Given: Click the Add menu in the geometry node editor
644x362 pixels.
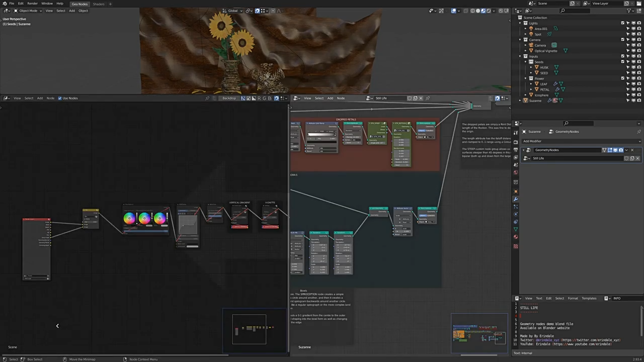Looking at the screenshot, I should pyautogui.click(x=331, y=98).
